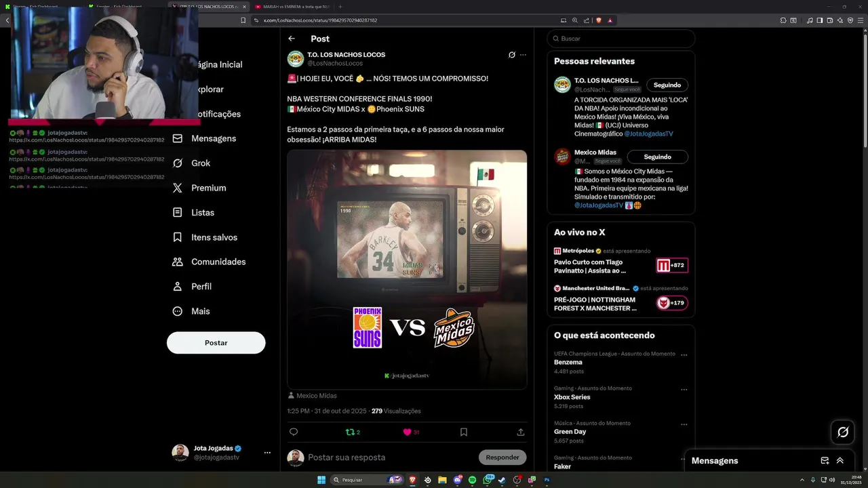Open Spotify from the taskbar
This screenshot has width=868, height=488.
click(473, 480)
